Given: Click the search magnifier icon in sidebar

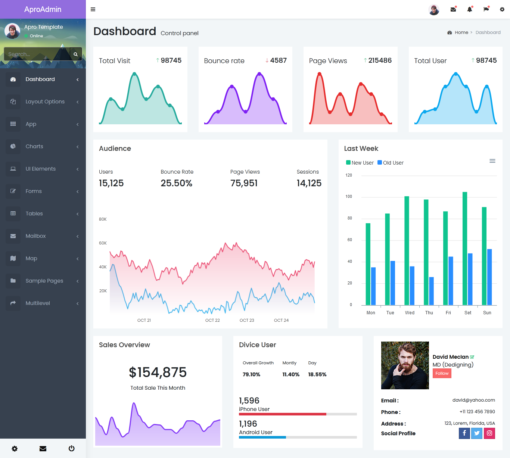Looking at the screenshot, I should click(x=76, y=54).
